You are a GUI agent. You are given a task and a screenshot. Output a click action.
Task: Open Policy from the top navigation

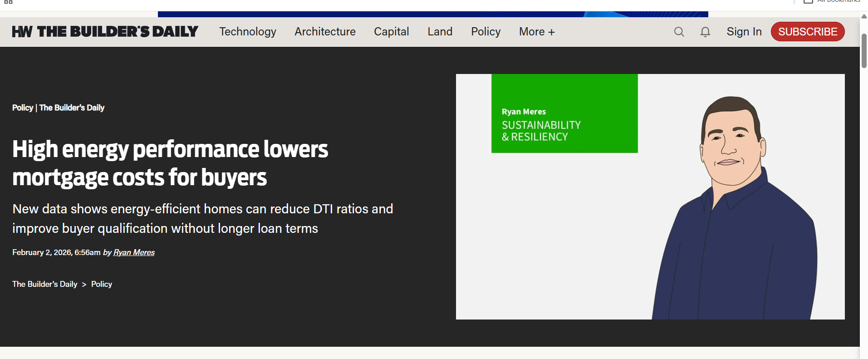coord(485,32)
